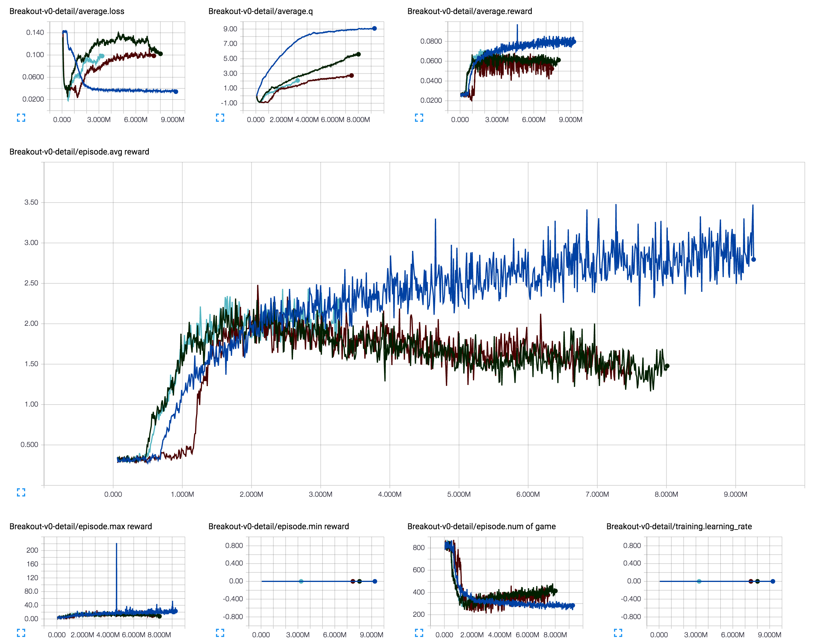This screenshot has height=644, width=813.
Task: Click the cyan dot in the training.learning_rate chart
Action: pos(699,581)
